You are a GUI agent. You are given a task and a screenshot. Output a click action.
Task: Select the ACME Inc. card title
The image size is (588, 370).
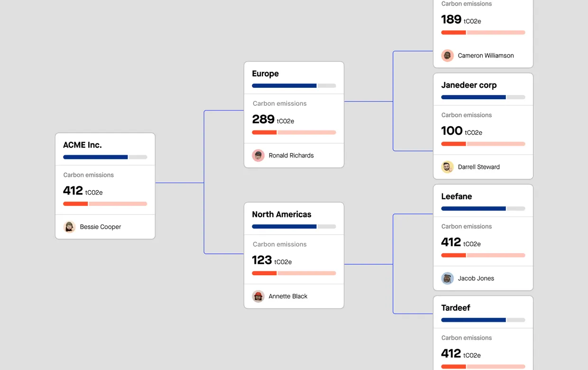(83, 145)
